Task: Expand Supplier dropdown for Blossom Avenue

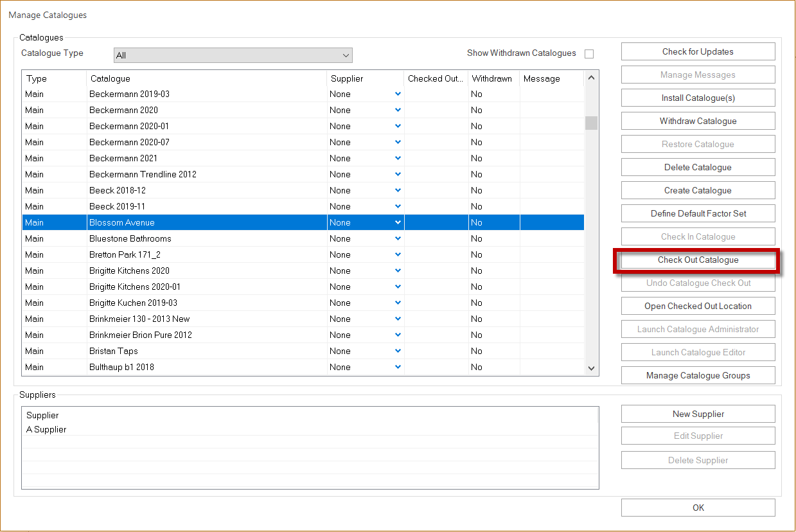Action: [x=398, y=222]
